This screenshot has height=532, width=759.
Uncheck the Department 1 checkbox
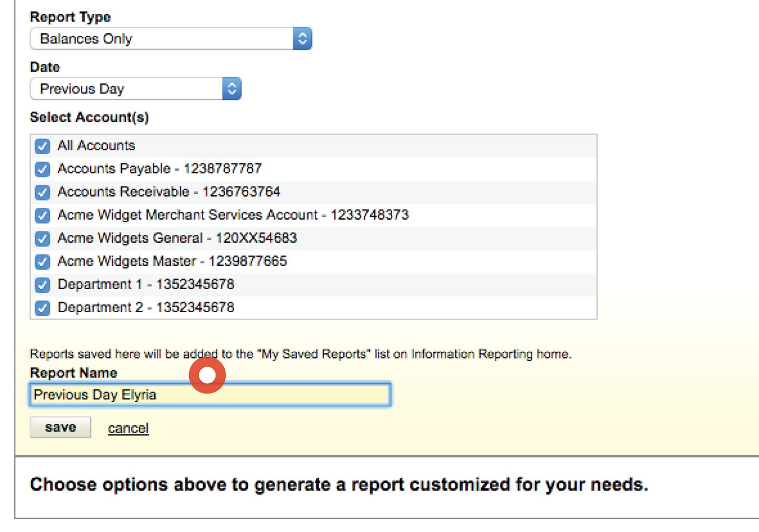(43, 285)
